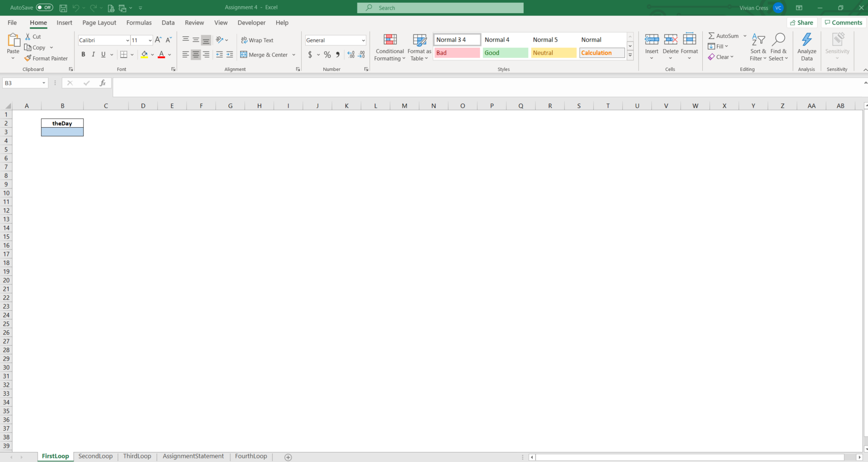Toggle center alignment on selected cell
This screenshot has height=462, width=868.
point(196,55)
